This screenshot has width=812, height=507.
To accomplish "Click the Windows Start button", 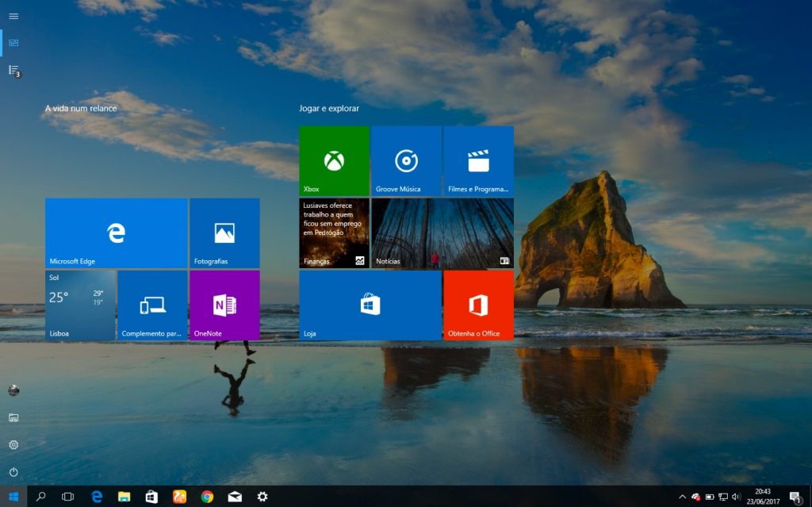I will point(13,497).
